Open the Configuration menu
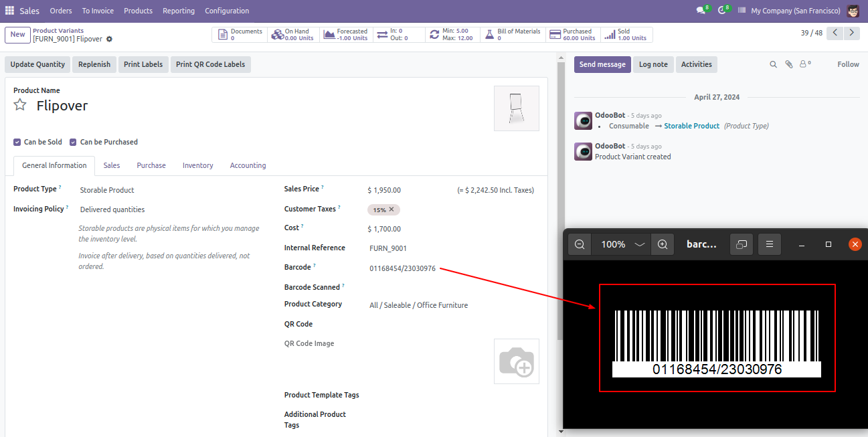This screenshot has height=437, width=868. coord(227,11)
